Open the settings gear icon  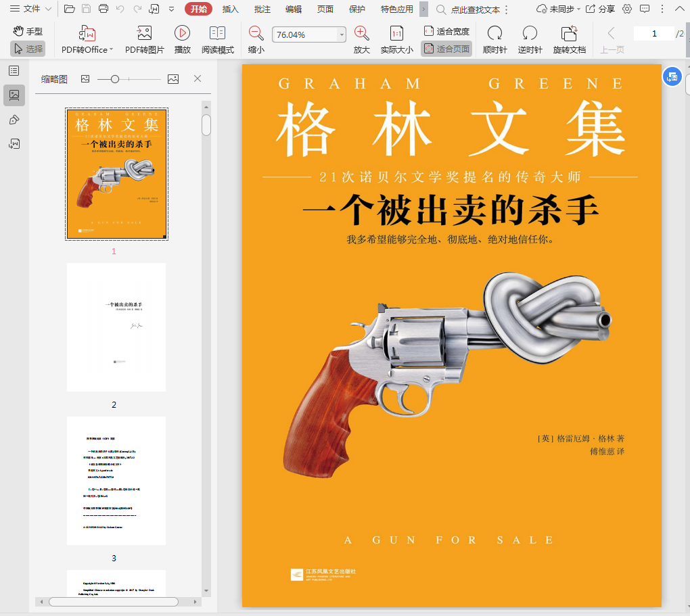click(x=627, y=9)
